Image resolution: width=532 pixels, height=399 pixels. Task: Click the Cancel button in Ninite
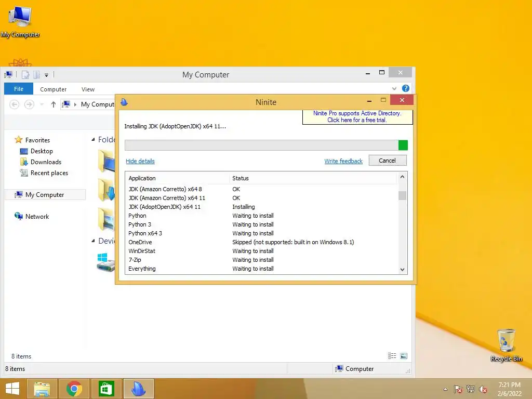(388, 161)
